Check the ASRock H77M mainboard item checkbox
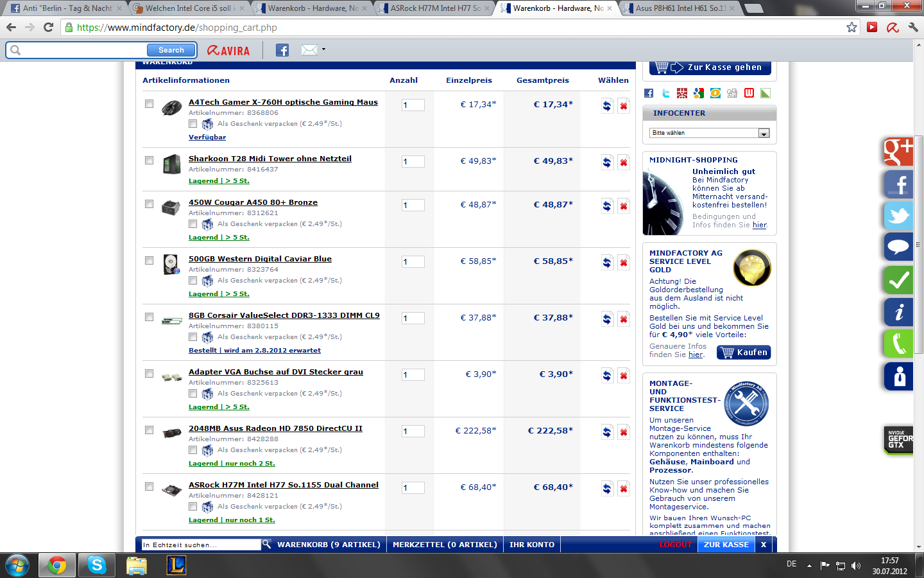 point(149,486)
